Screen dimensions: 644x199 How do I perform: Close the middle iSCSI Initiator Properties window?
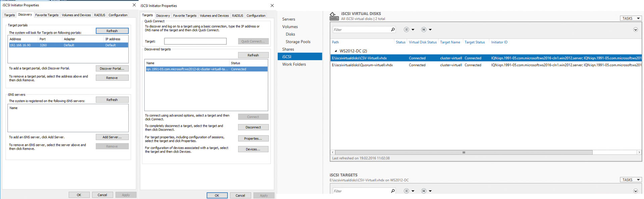(272, 5)
